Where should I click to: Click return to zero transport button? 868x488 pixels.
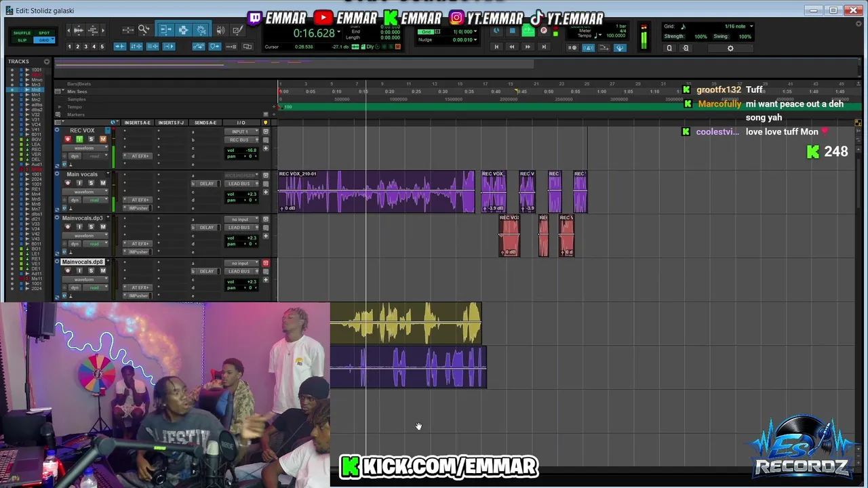pos(496,47)
